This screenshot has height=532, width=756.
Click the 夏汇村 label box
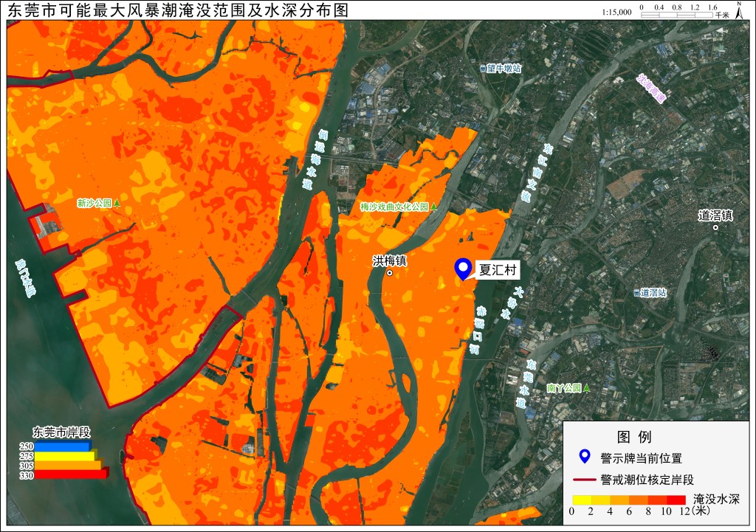click(498, 270)
